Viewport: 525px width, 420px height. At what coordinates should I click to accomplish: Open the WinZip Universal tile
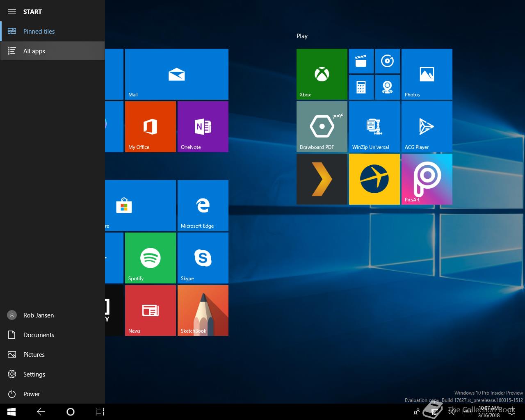[x=374, y=127]
